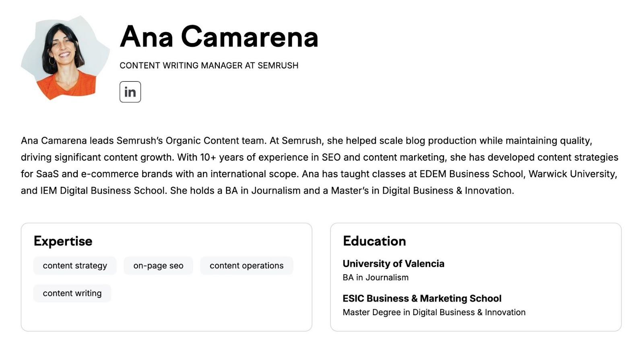644x347 pixels.
Task: Click the 'Expertise' section heading
Action: point(62,241)
